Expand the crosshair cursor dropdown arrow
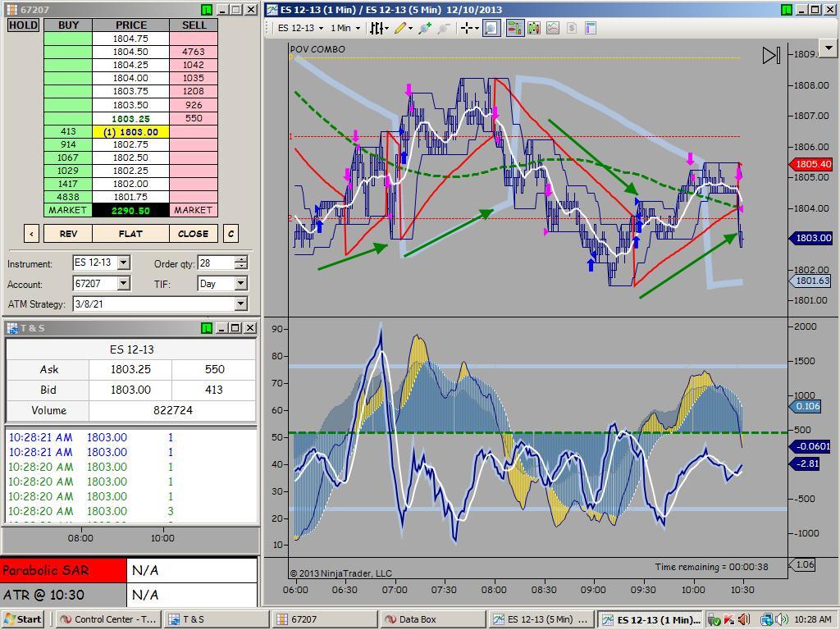 pyautogui.click(x=477, y=29)
